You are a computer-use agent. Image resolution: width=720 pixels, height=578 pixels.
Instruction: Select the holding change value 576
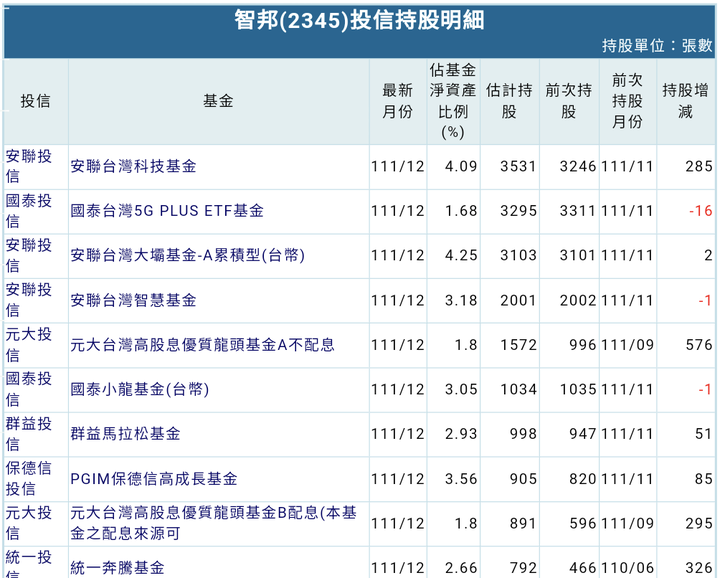[699, 345]
